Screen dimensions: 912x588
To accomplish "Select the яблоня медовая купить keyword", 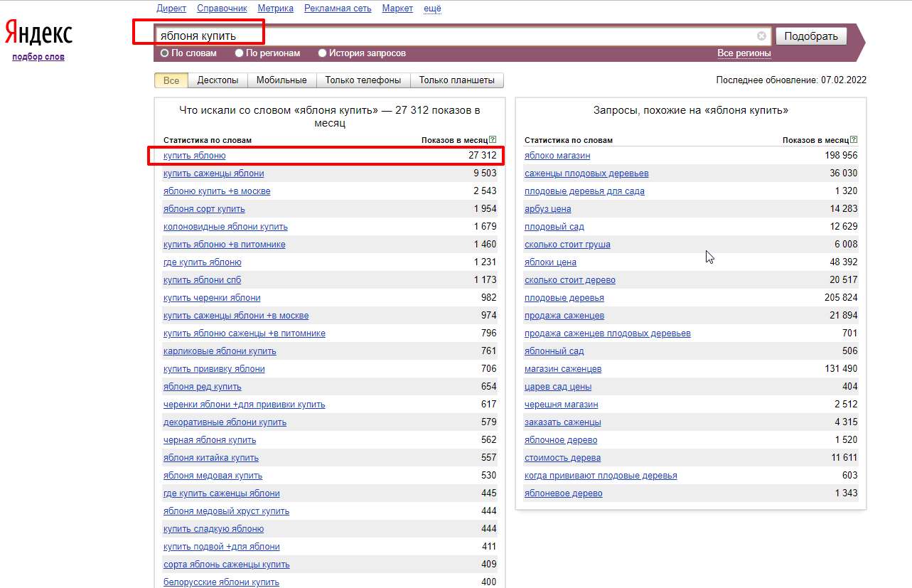I will point(213,476).
